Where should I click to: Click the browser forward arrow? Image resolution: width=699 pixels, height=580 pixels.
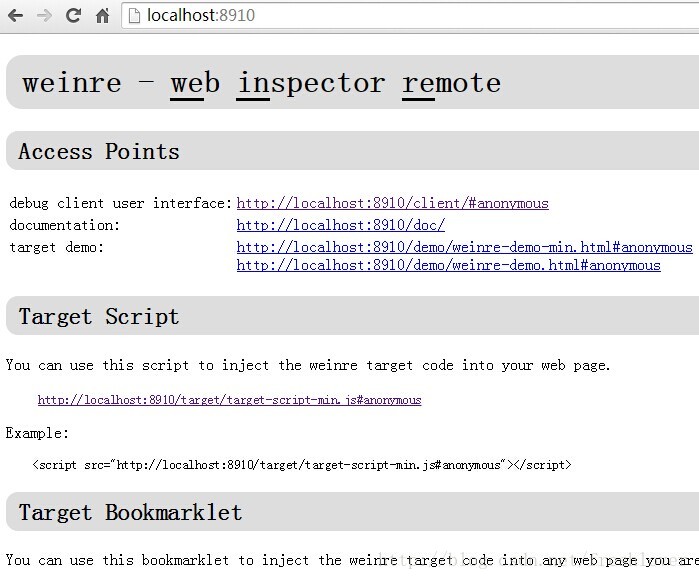click(44, 16)
